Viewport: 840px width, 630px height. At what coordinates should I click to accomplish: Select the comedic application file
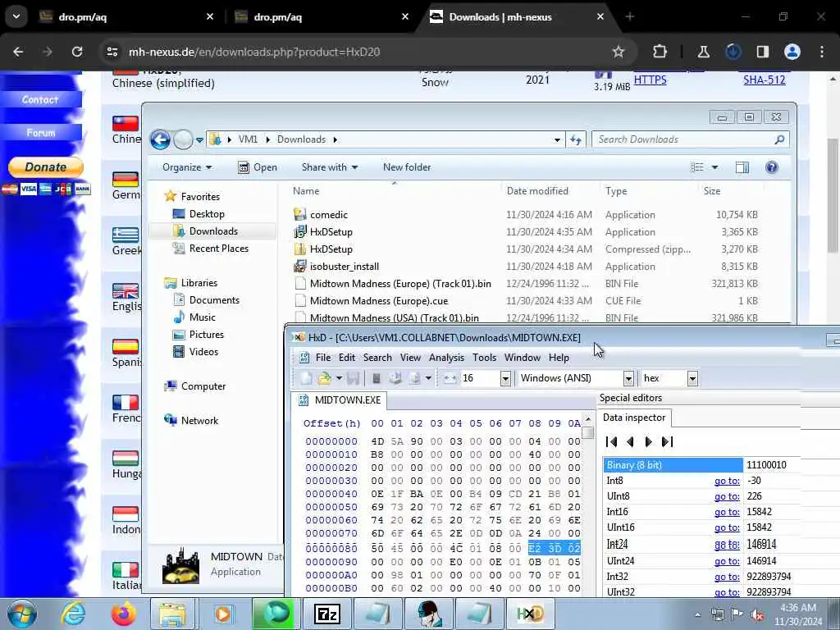(328, 215)
